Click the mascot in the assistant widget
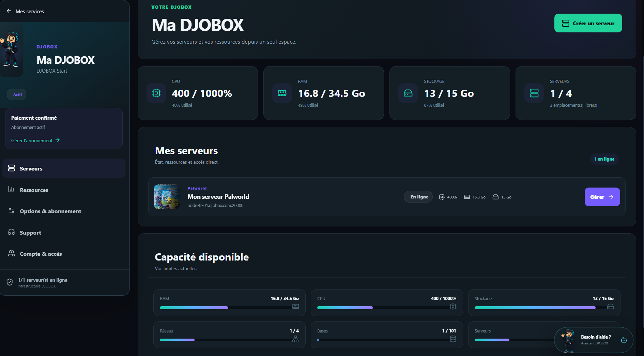The height and width of the screenshot is (356, 644). [x=568, y=340]
